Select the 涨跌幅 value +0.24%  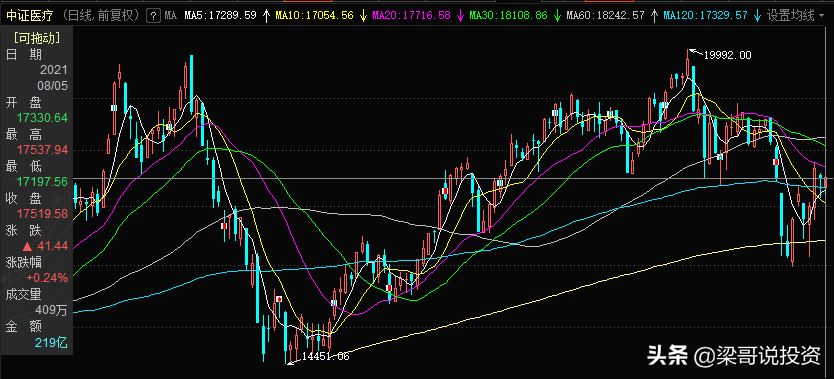tap(47, 277)
